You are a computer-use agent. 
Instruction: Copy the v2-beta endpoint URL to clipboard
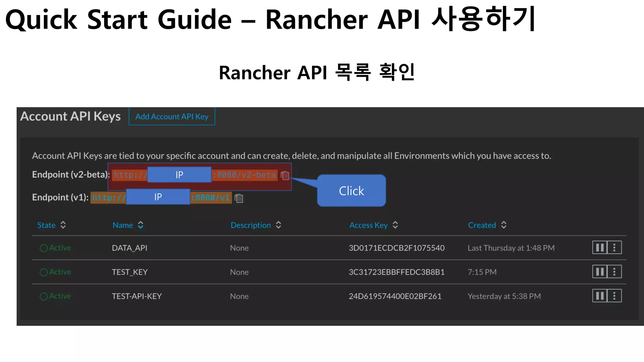click(x=285, y=175)
